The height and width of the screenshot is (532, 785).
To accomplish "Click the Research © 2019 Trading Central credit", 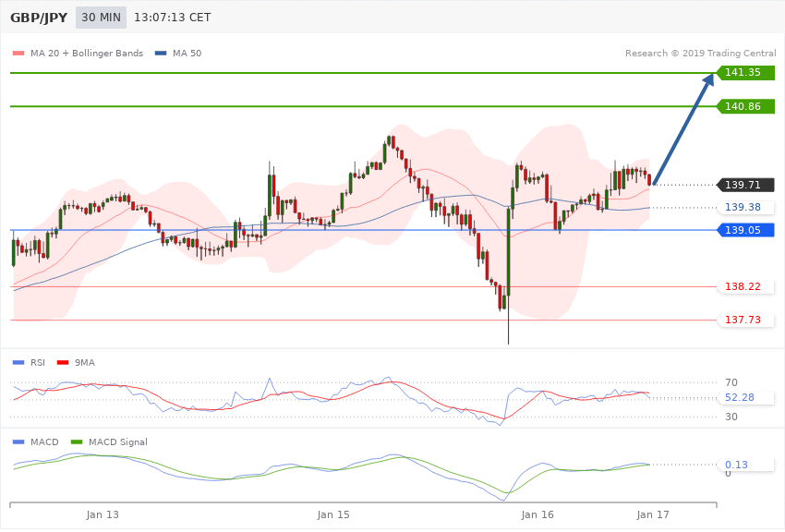I will coord(700,53).
